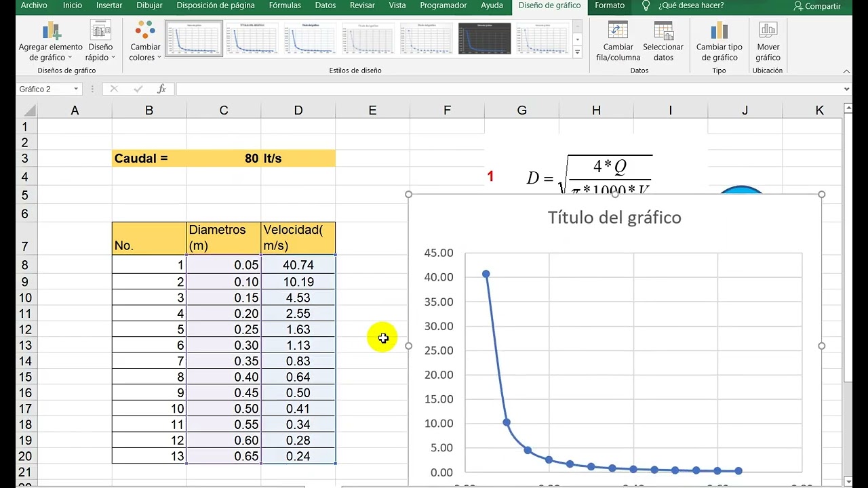Switch to the Datos tab
The height and width of the screenshot is (488, 868).
(x=325, y=5)
